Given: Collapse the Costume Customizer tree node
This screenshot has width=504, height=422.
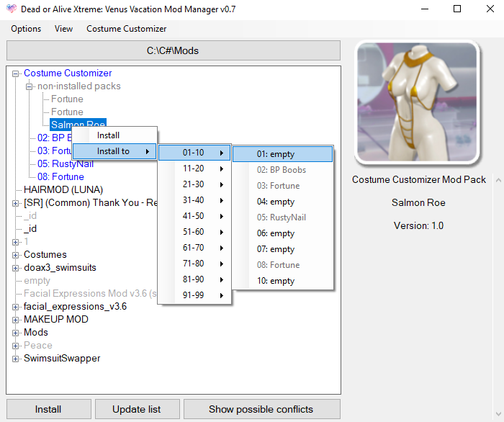Looking at the screenshot, I should coord(15,74).
